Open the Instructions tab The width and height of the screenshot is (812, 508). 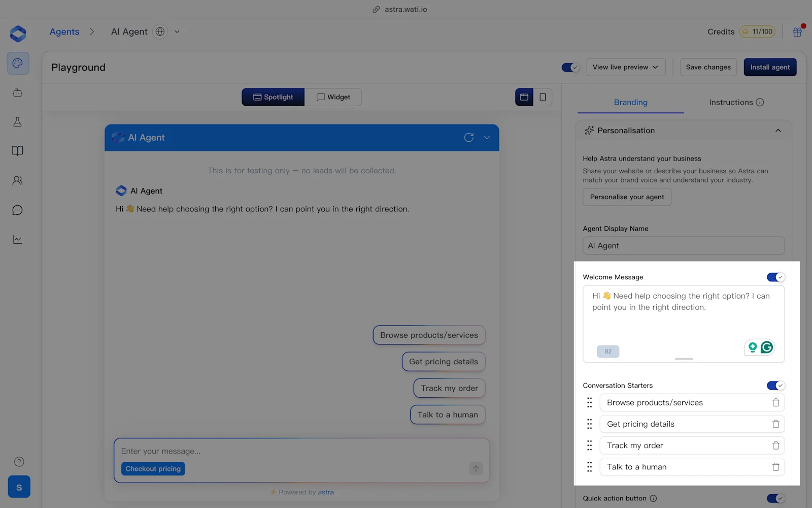(731, 102)
